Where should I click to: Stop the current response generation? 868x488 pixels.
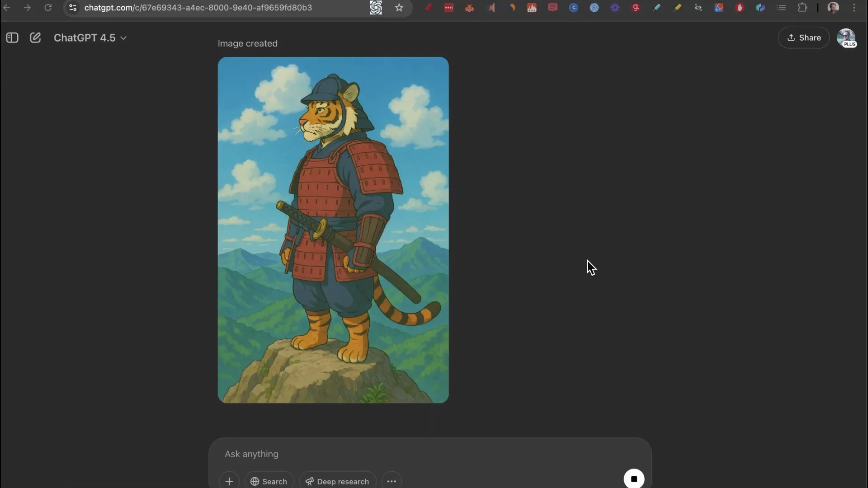(x=633, y=479)
